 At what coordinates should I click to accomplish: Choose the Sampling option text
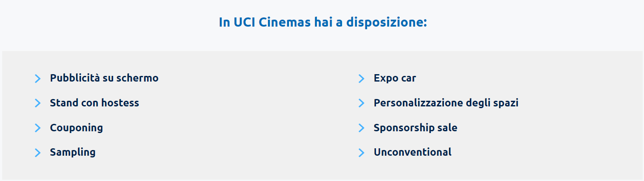73,152
